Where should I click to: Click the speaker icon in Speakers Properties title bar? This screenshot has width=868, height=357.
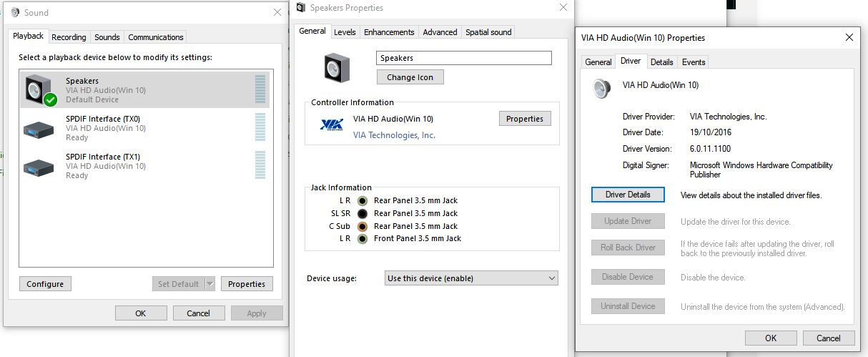click(300, 8)
